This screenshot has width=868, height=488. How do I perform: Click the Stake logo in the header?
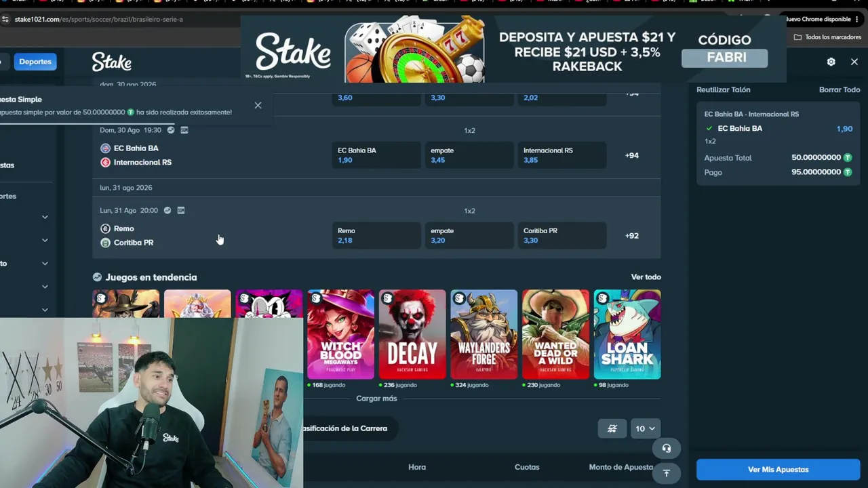[x=112, y=62]
